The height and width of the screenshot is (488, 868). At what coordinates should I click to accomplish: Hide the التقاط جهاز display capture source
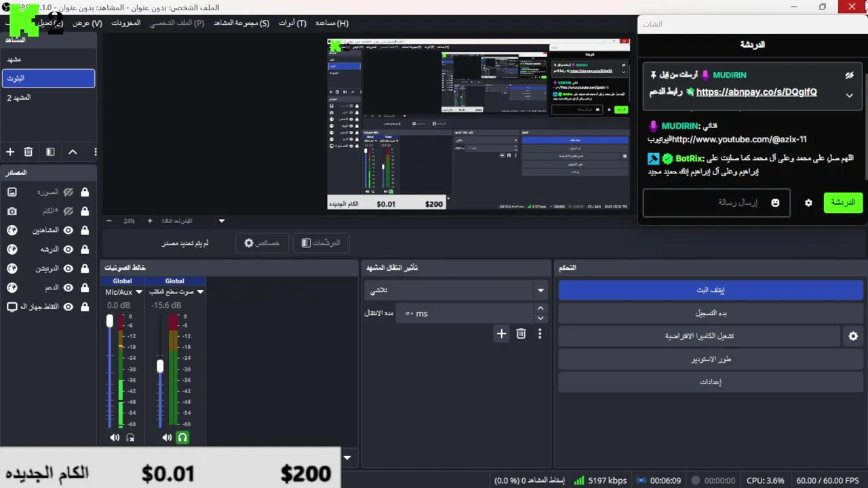pyautogui.click(x=68, y=306)
